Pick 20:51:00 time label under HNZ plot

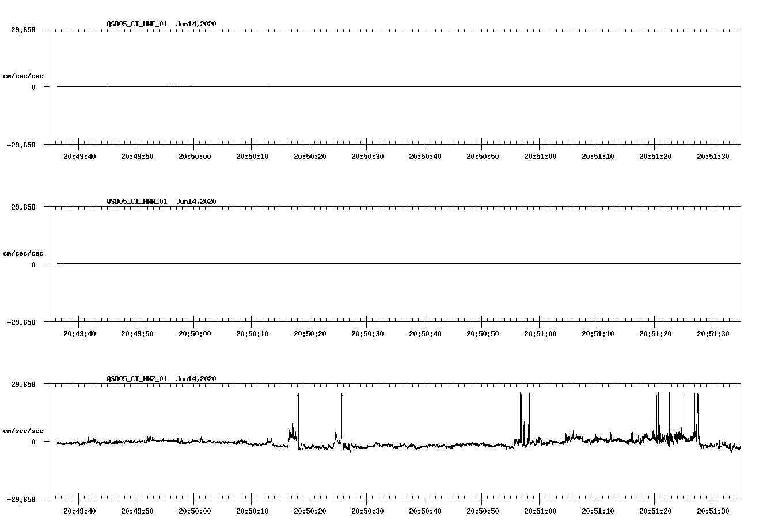click(540, 511)
